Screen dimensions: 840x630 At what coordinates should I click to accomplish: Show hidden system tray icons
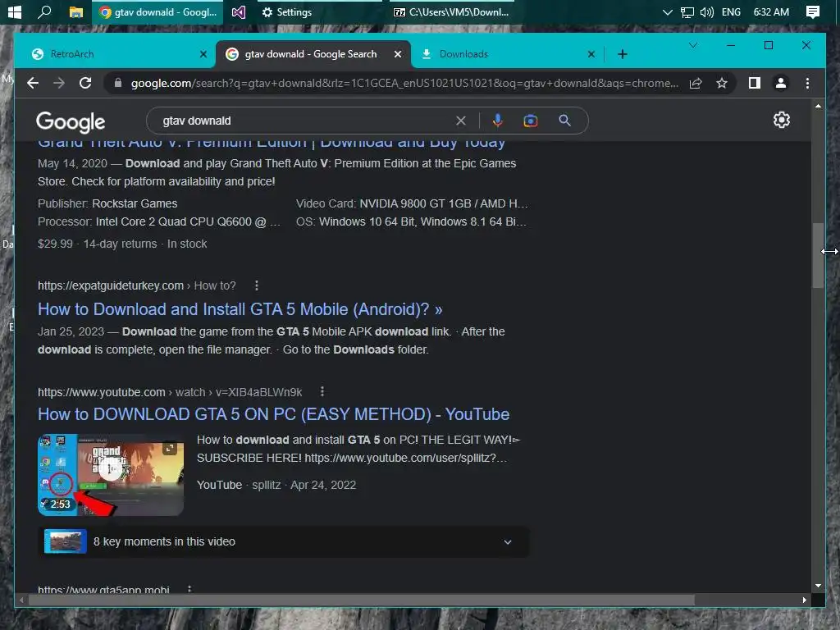click(x=667, y=11)
